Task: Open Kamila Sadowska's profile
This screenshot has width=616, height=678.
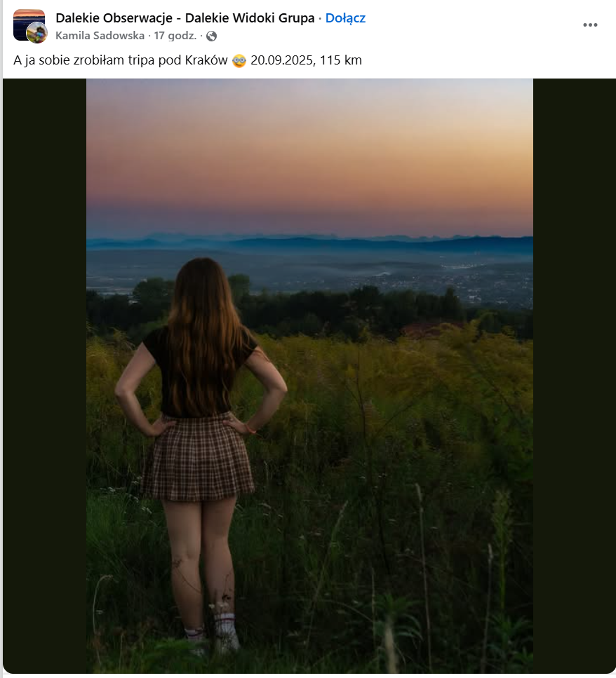Action: click(x=100, y=36)
